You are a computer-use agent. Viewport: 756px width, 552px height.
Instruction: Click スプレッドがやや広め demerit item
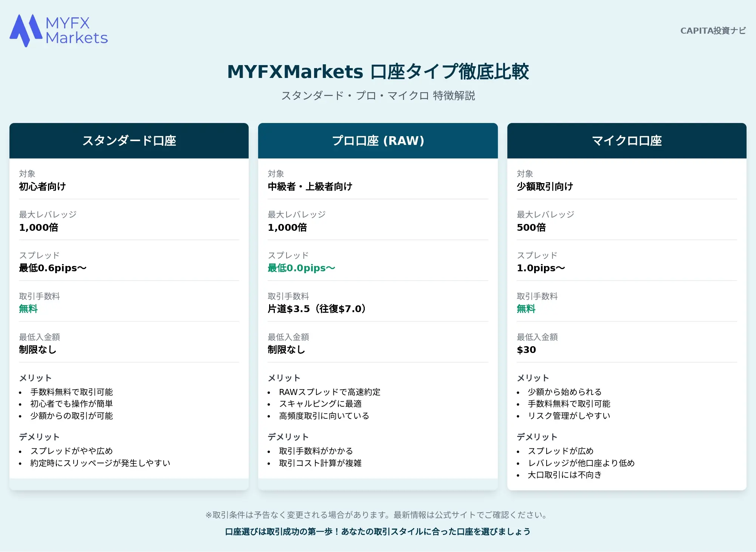click(71, 451)
